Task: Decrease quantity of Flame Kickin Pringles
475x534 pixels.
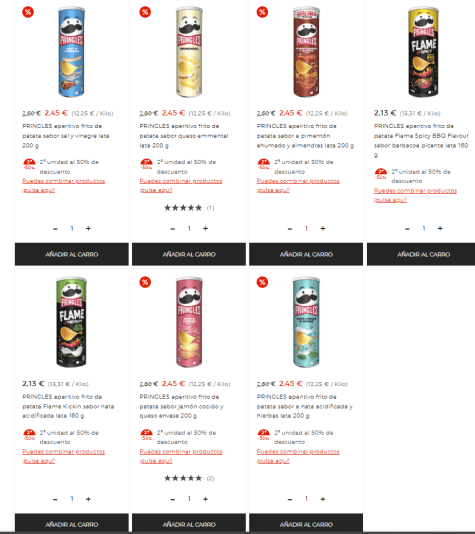Action: point(56,499)
